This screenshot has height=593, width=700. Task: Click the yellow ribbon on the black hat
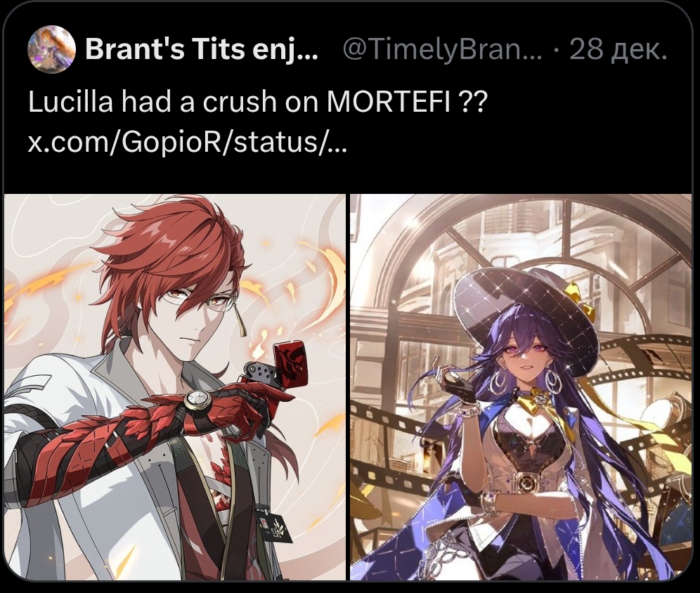tap(581, 295)
